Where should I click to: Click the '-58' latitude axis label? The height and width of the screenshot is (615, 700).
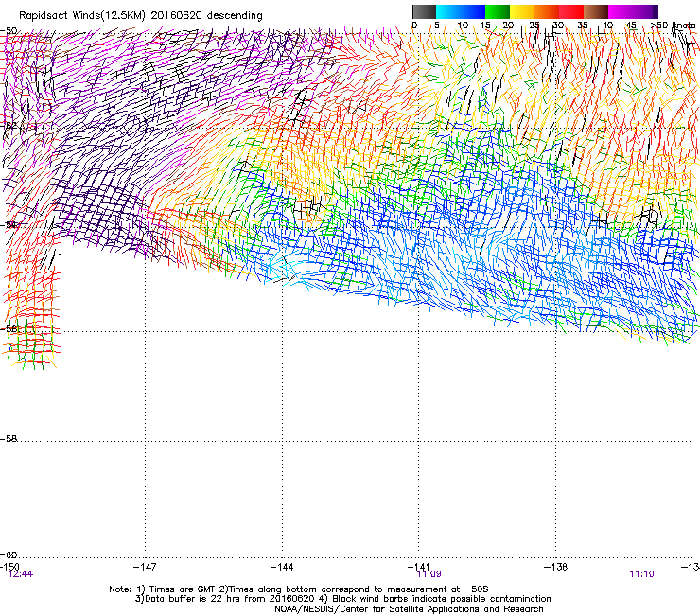(x=9, y=439)
